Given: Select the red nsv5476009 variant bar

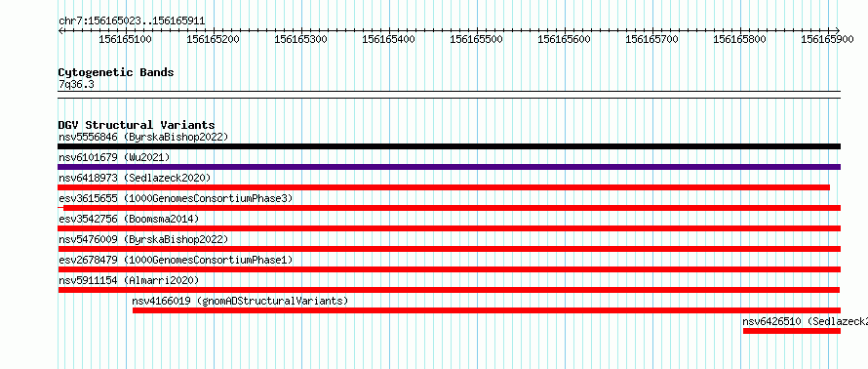Looking at the screenshot, I should (449, 249).
